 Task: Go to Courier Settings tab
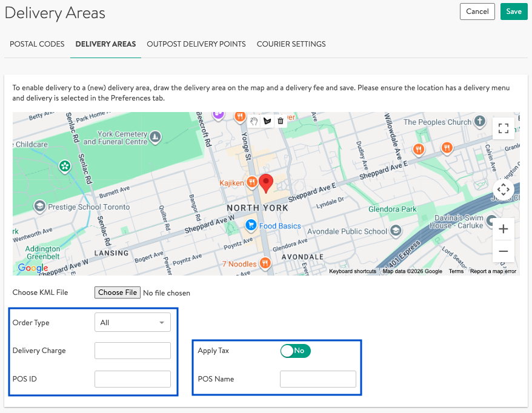coord(291,44)
